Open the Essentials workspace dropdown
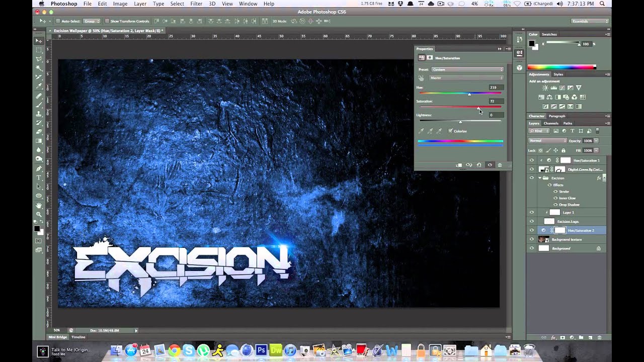Image resolution: width=644 pixels, height=362 pixels. (590, 21)
